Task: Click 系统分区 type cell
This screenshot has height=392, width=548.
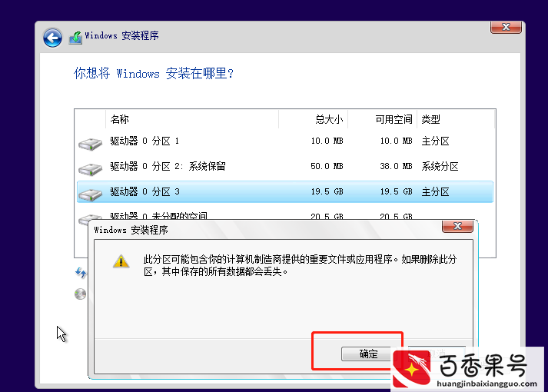Action: (440, 166)
